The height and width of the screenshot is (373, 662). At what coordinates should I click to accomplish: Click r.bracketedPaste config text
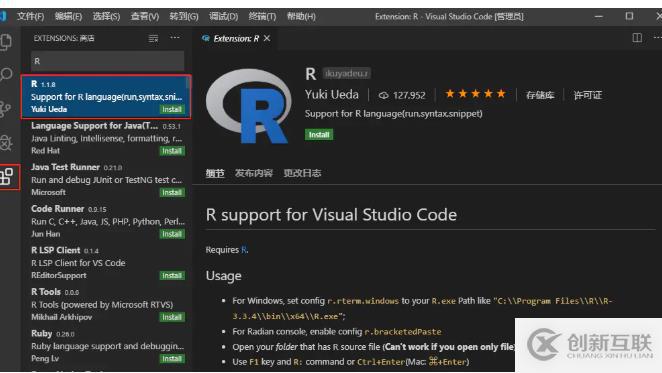pos(403,332)
